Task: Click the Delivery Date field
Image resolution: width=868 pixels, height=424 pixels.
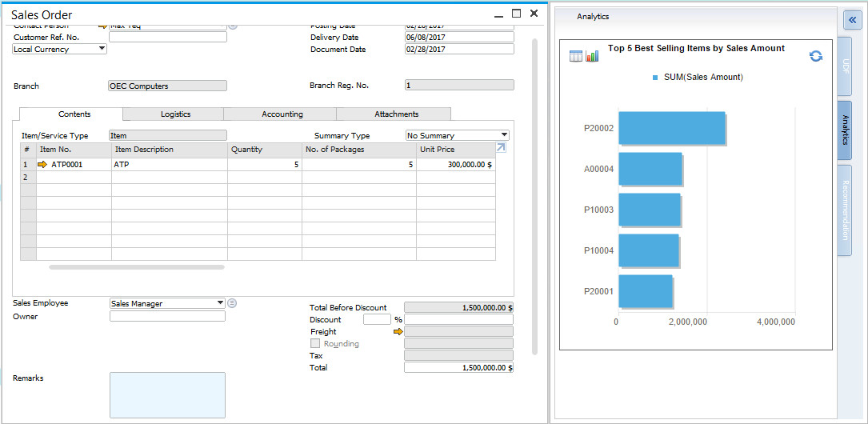Action: [x=459, y=37]
